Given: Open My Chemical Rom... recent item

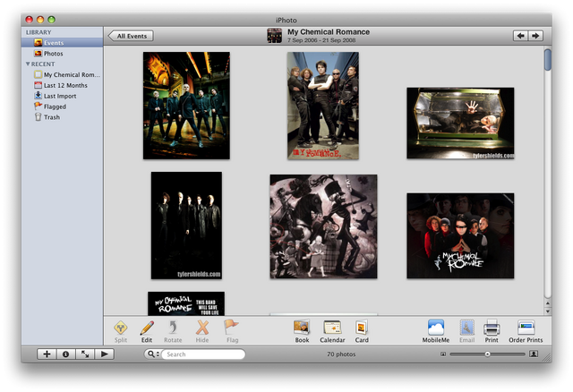Looking at the screenshot, I should click(x=62, y=74).
